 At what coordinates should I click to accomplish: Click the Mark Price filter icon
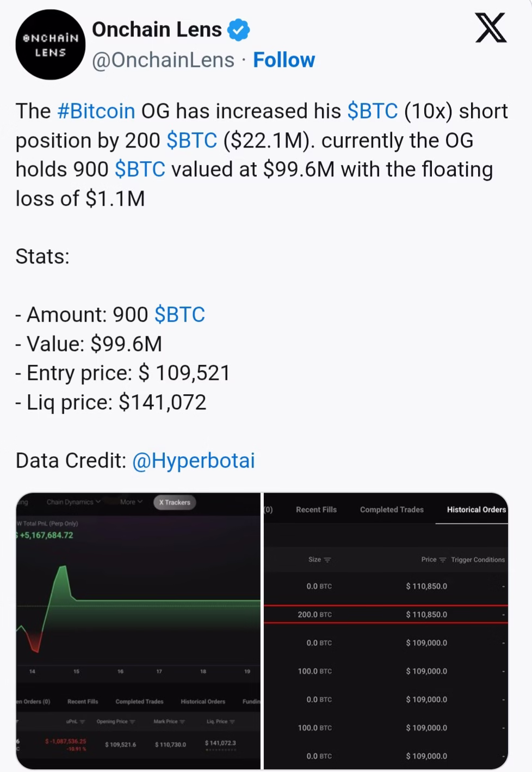[182, 722]
